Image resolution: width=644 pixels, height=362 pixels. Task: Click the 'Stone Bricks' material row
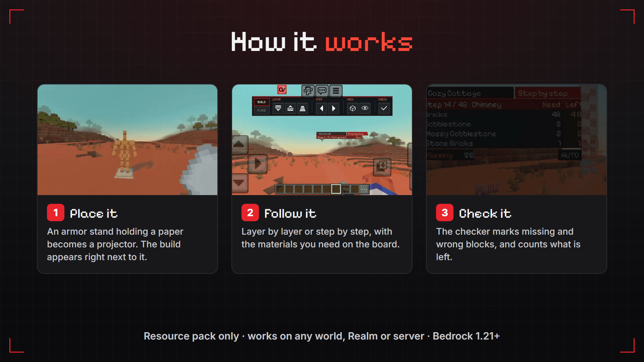tap(504, 143)
